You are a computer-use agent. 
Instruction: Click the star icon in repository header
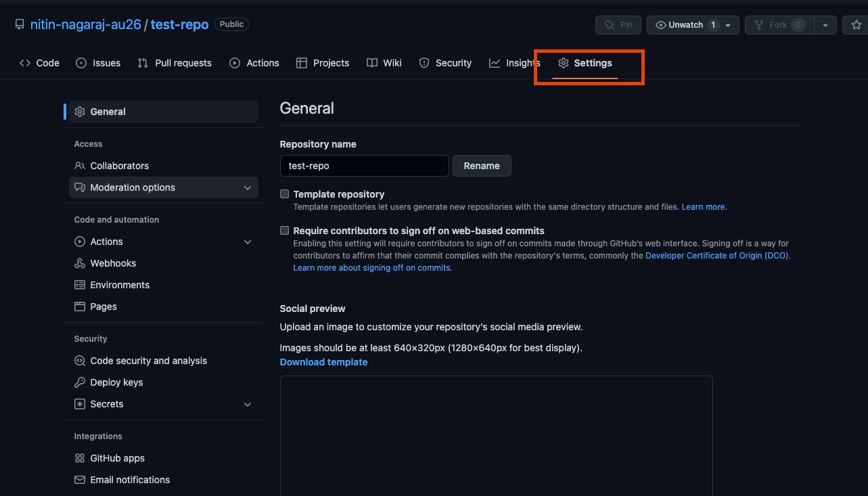coord(856,25)
